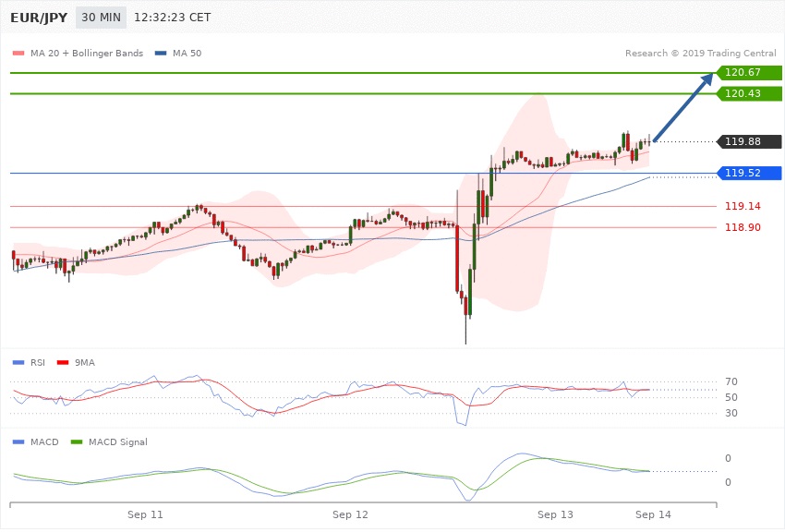The height and width of the screenshot is (532, 785).
Task: Click the Sep 14 date axis label
Action: click(x=653, y=514)
